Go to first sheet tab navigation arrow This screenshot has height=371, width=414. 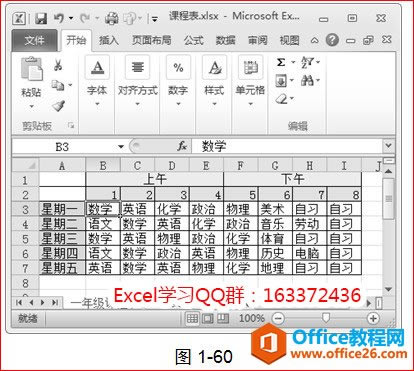(x=19, y=303)
